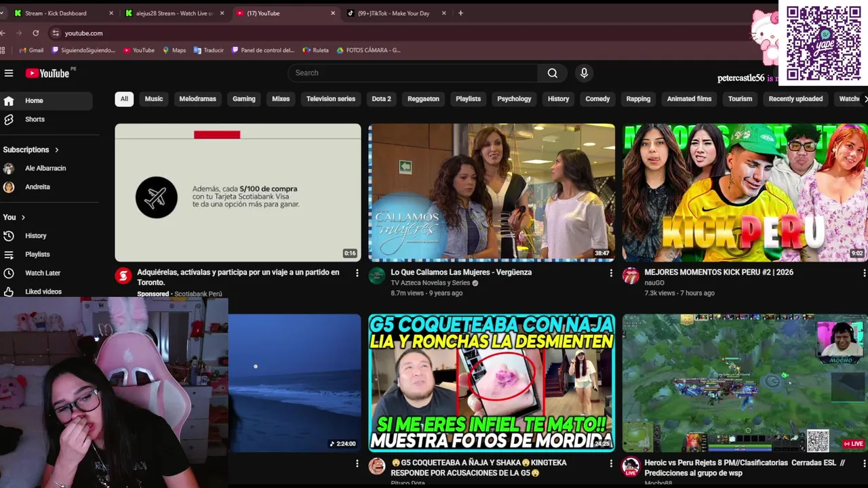
Task: Click the search magnifier button
Action: coord(553,73)
